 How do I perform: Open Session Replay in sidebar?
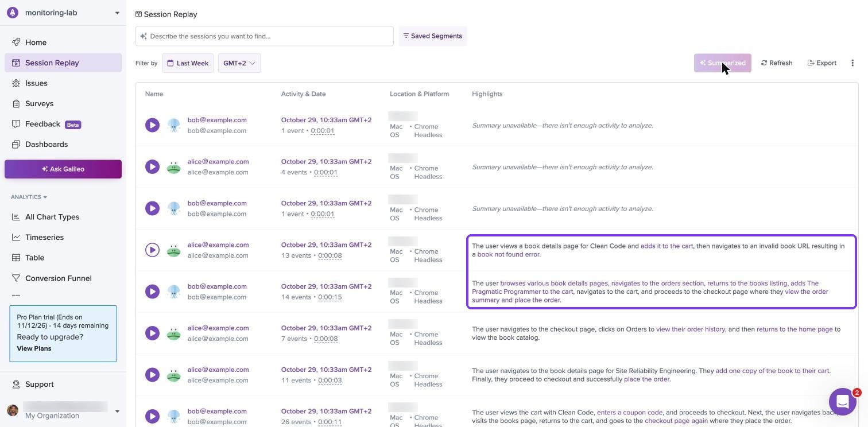pos(63,63)
